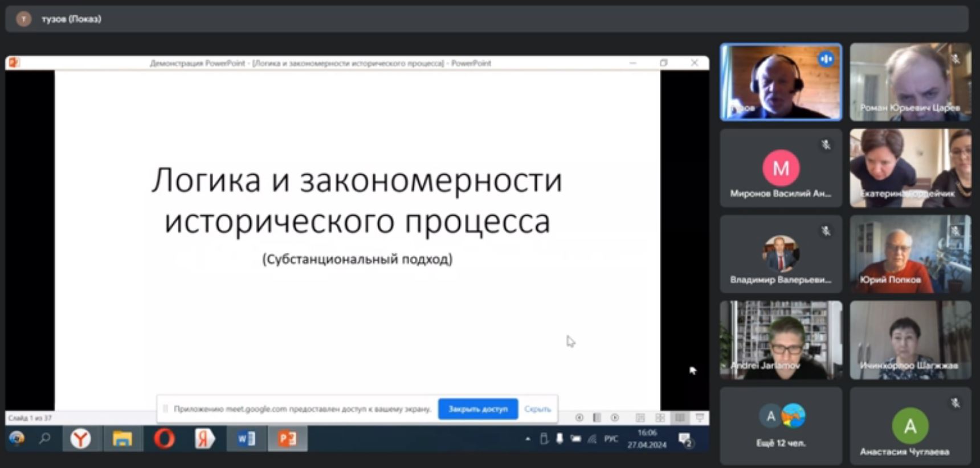Screen dimensions: 980x468
Task: Open the РУС input language switcher
Action: point(611,439)
